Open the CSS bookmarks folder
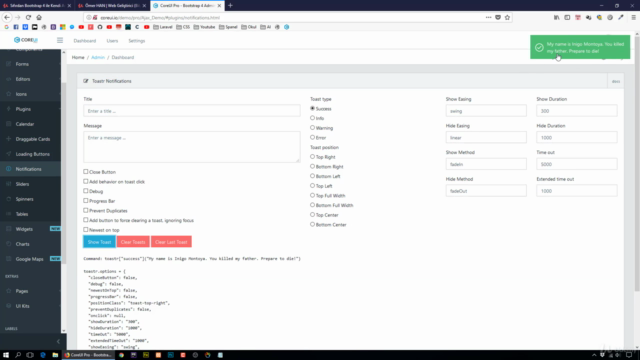The image size is (640, 360). [183, 27]
